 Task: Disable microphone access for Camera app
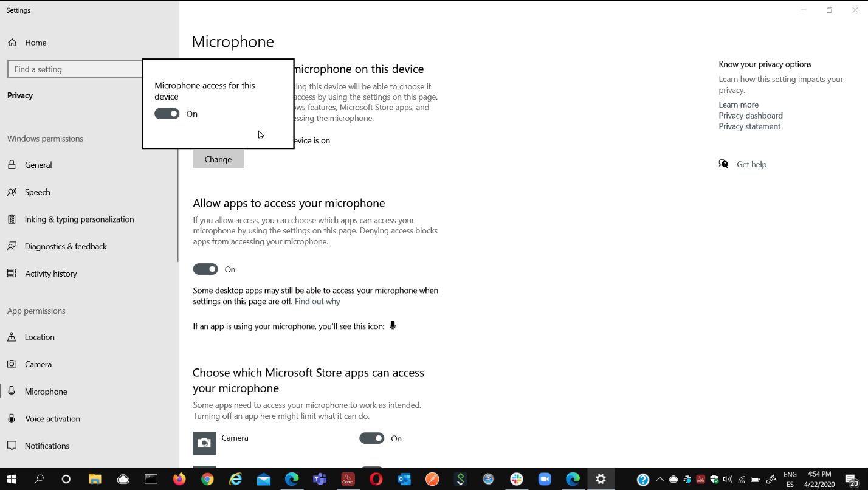(x=372, y=438)
